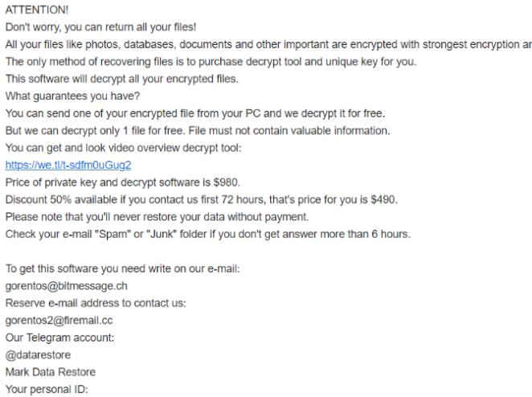
Task: Click the "Mark Data Restore" text
Action: 50,372
